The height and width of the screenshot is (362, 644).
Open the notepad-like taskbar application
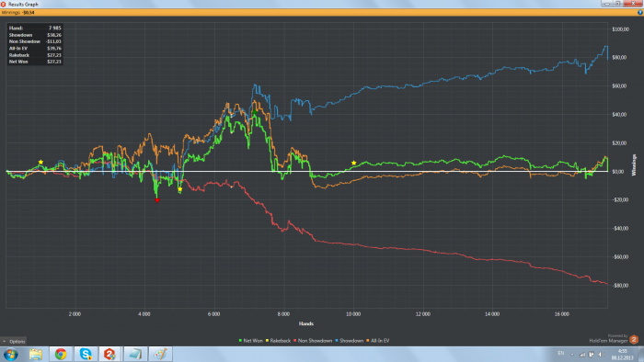(x=135, y=355)
